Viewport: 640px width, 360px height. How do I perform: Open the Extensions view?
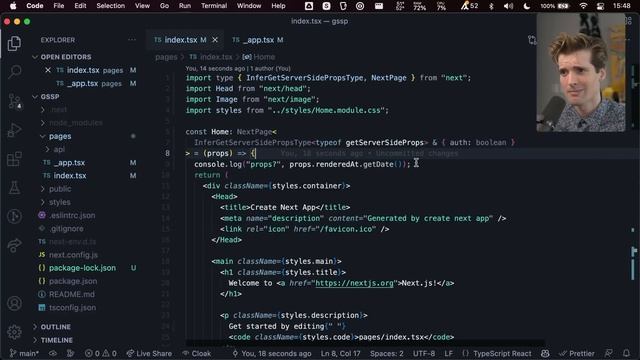pos(14,159)
